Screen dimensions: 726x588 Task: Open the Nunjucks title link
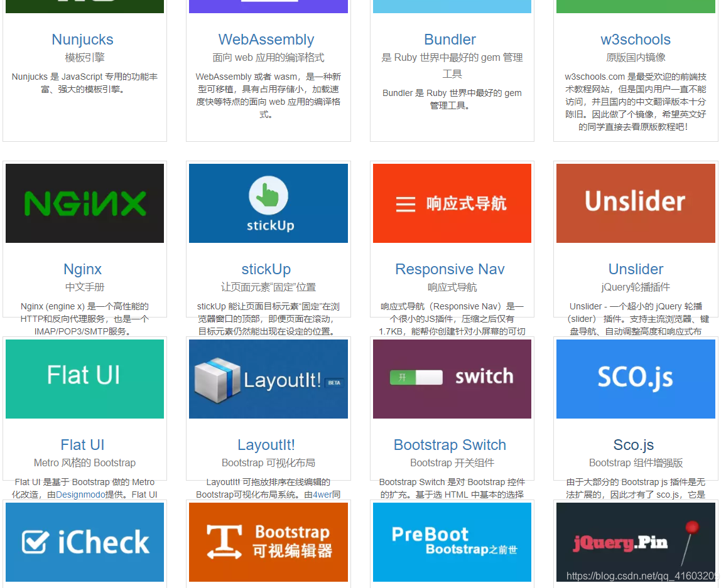click(82, 40)
